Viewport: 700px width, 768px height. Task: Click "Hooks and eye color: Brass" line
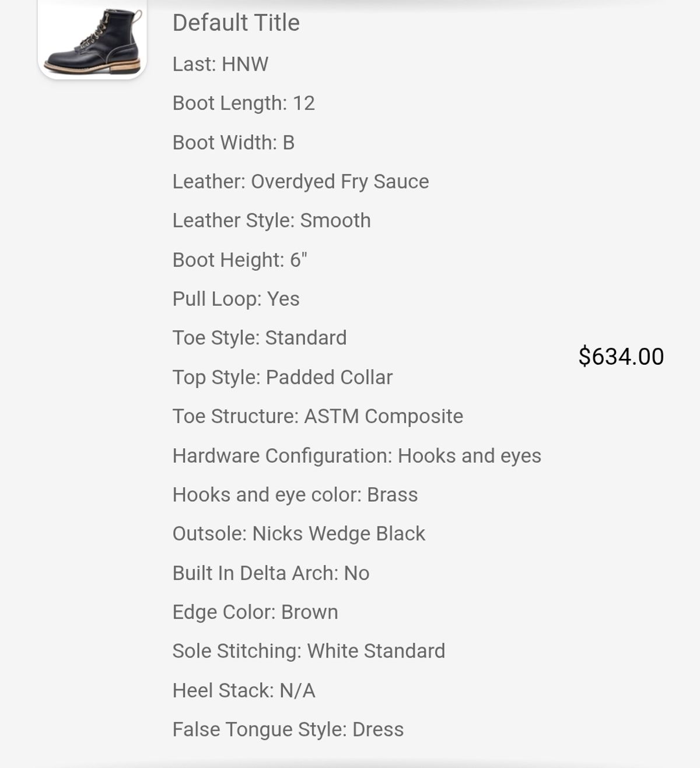pos(295,495)
